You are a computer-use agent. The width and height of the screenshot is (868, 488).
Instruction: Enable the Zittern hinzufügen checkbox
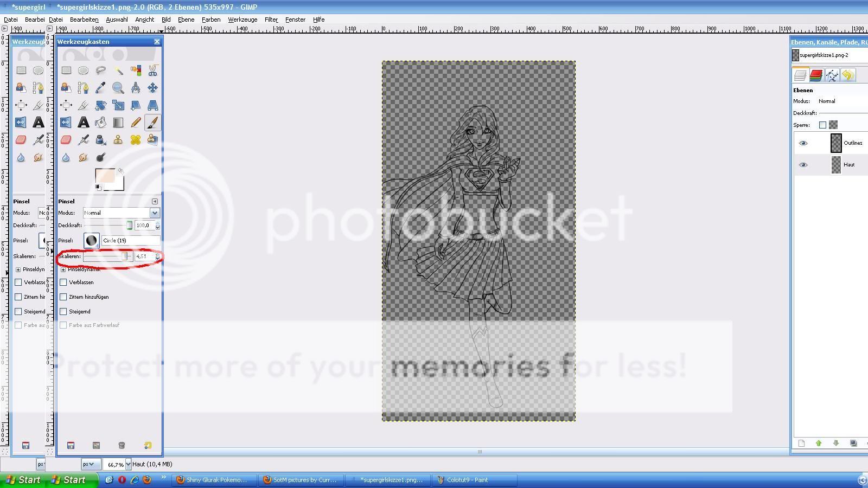63,297
